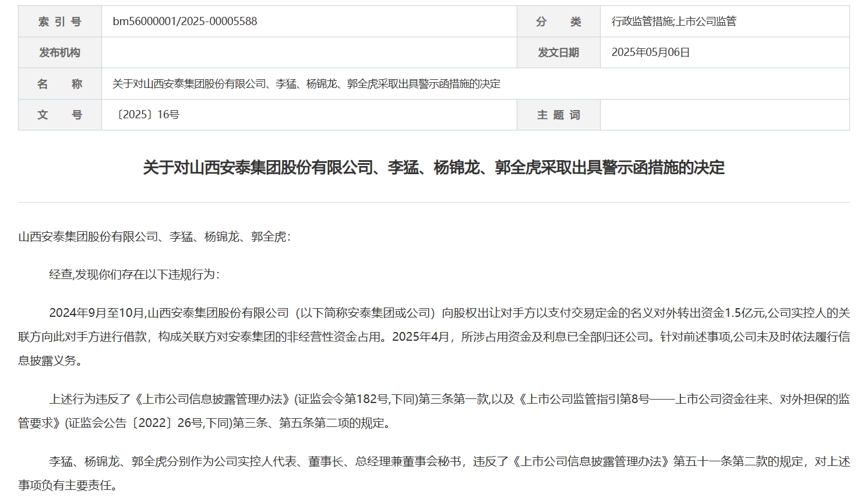This screenshot has width=868, height=498.
Task: Select document number 〔2025〕16号
Action: coord(146,115)
